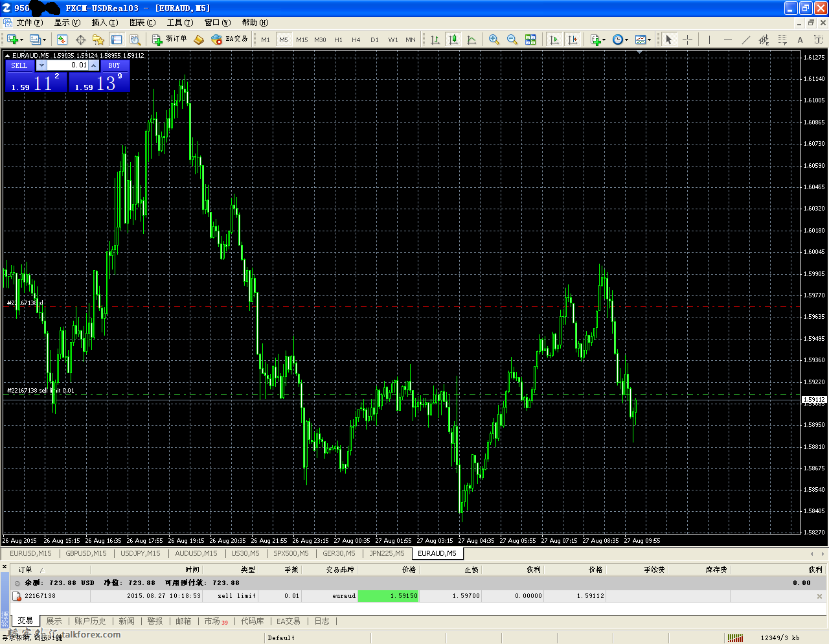Open the 帮助 menu
Image resolution: width=829 pixels, height=644 pixels.
(x=255, y=23)
